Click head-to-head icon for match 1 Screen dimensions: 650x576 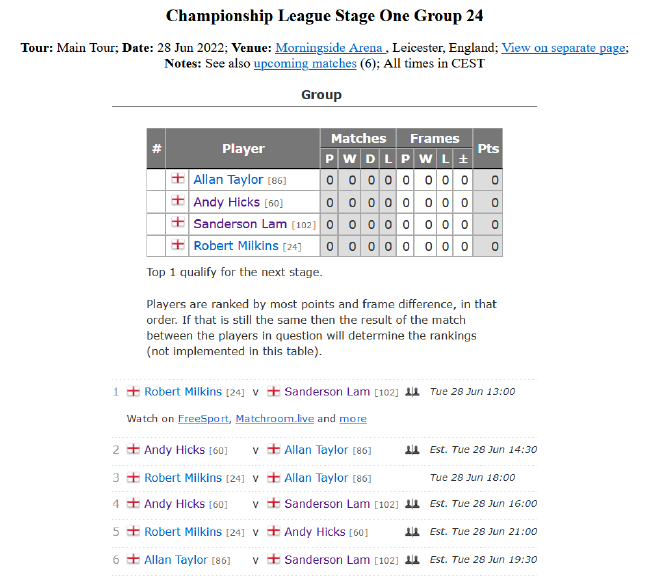[411, 392]
